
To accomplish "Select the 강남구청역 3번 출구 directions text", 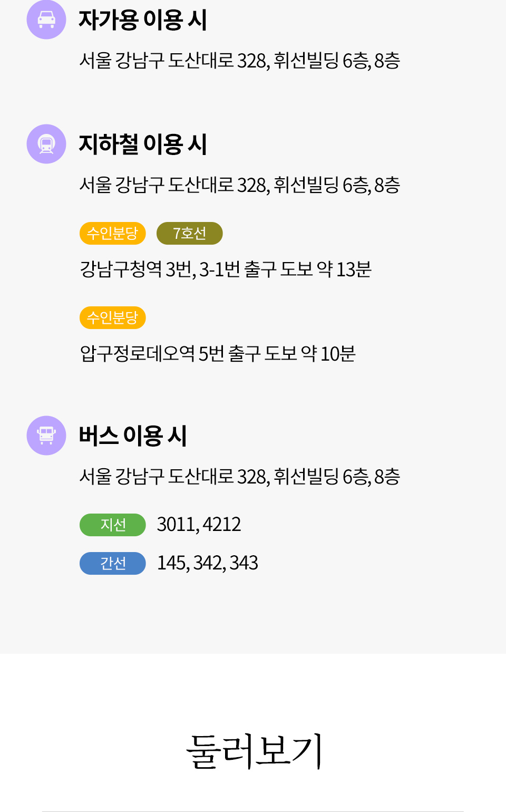I will tap(226, 269).
